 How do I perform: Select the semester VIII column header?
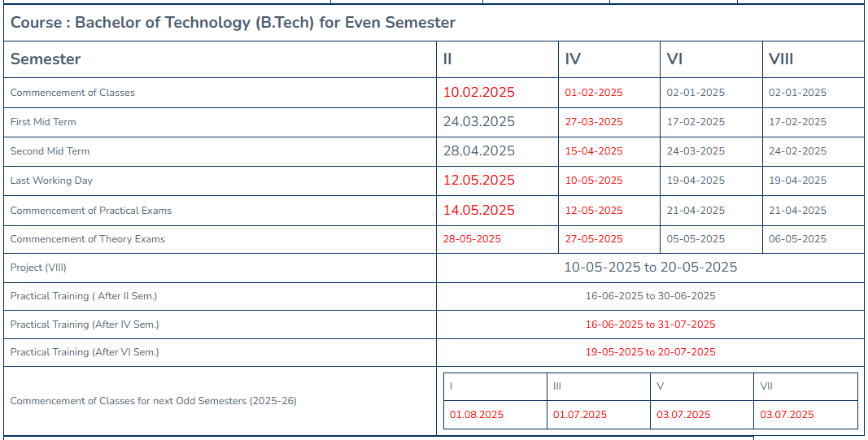tap(780, 59)
